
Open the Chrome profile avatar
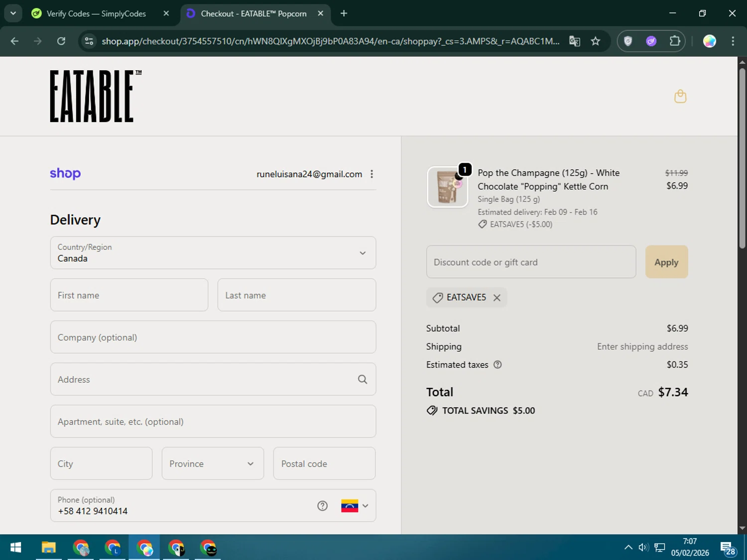(x=709, y=41)
